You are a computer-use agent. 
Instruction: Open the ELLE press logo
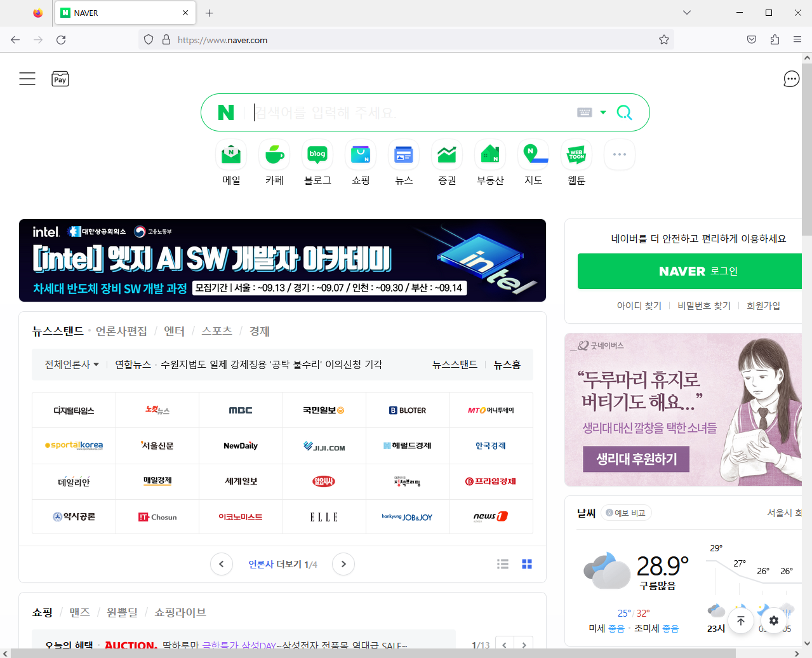click(324, 517)
